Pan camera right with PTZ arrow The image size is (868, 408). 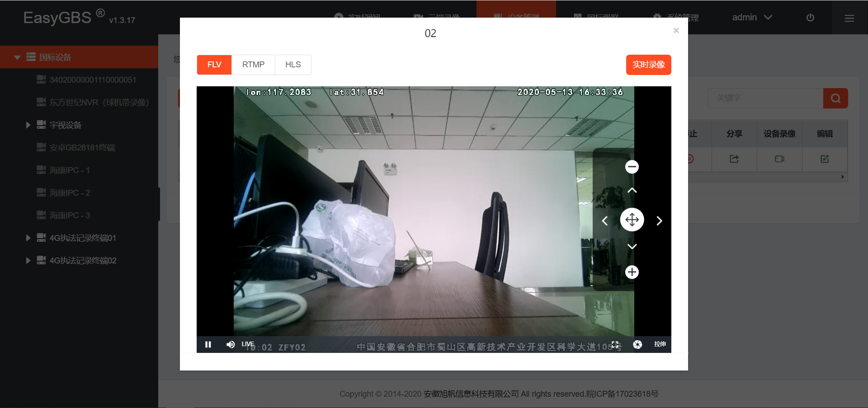point(659,220)
